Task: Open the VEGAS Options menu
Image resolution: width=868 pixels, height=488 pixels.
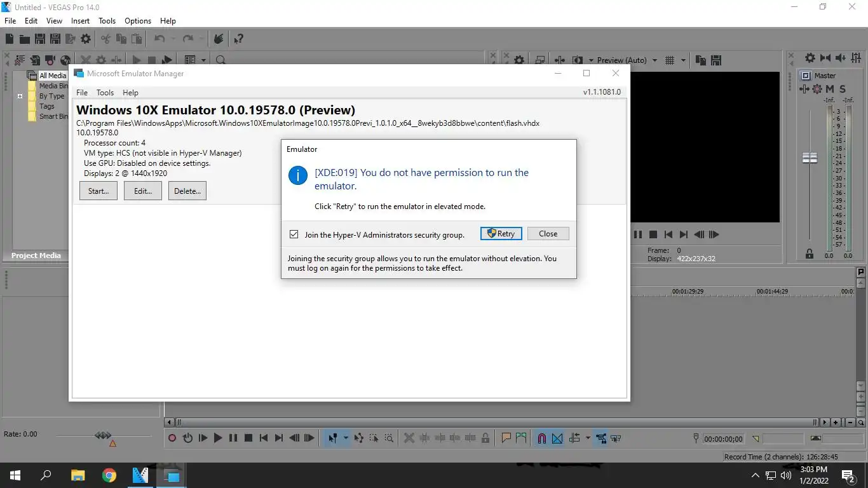Action: pyautogui.click(x=137, y=21)
